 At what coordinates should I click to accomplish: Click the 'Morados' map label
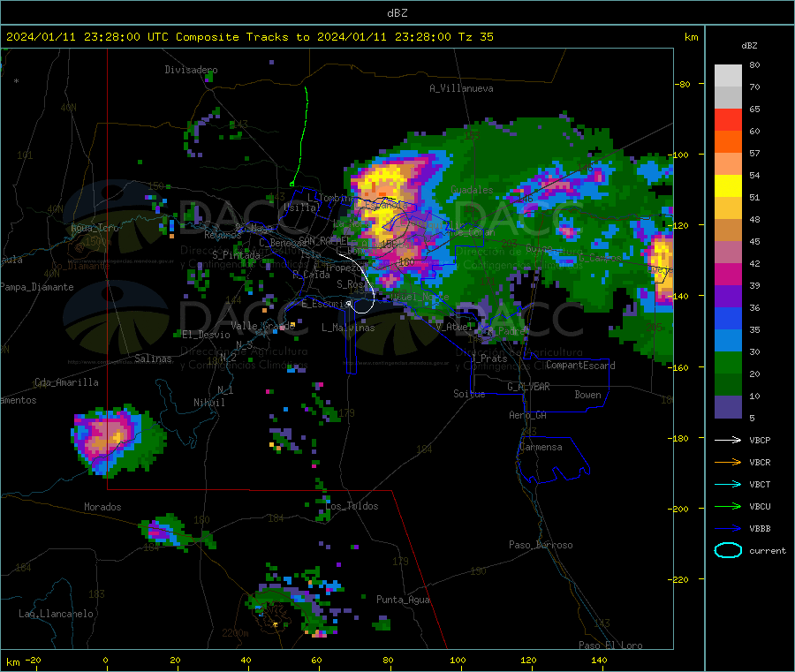pyautogui.click(x=102, y=507)
